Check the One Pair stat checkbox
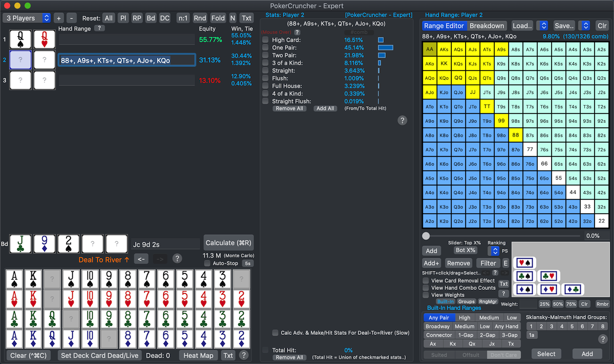Viewport: 614px width, 364px height. pos(265,48)
